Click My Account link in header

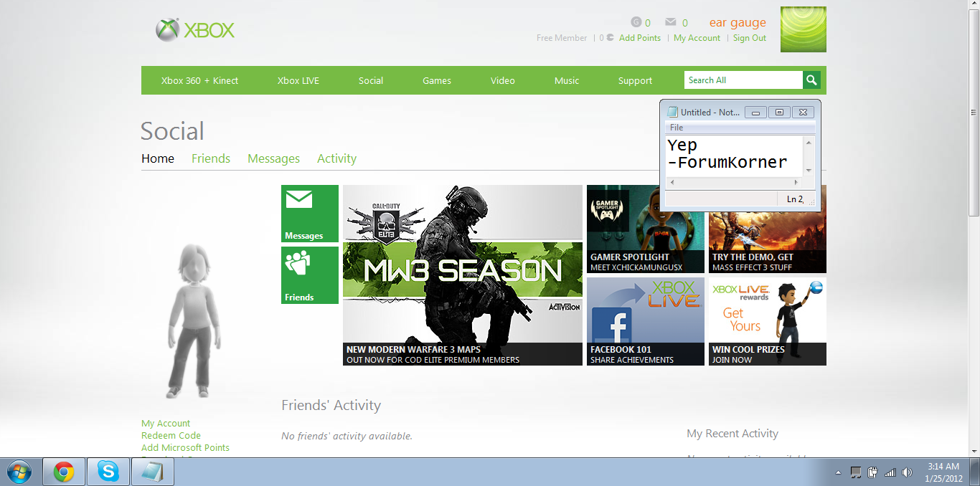pos(697,38)
